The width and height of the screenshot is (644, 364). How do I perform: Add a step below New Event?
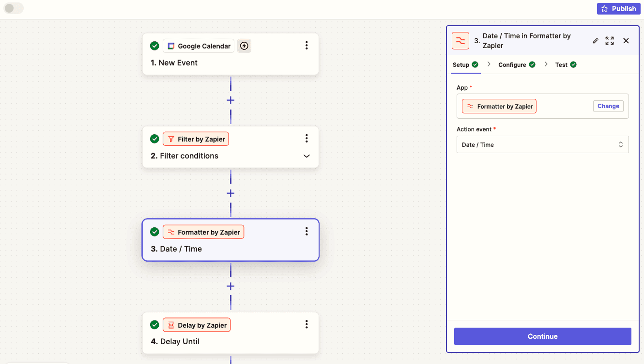click(230, 100)
